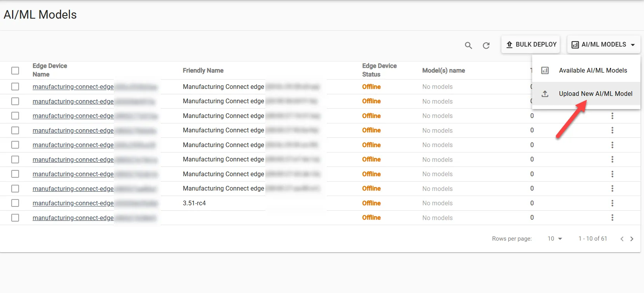Click the BULK DEPLOY button
Viewport: 644px width, 293px height.
pyautogui.click(x=531, y=45)
